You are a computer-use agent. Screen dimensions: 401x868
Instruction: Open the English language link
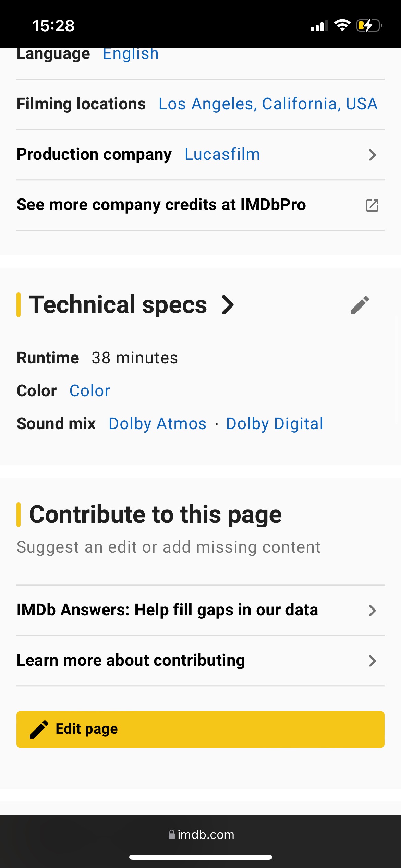point(131,54)
